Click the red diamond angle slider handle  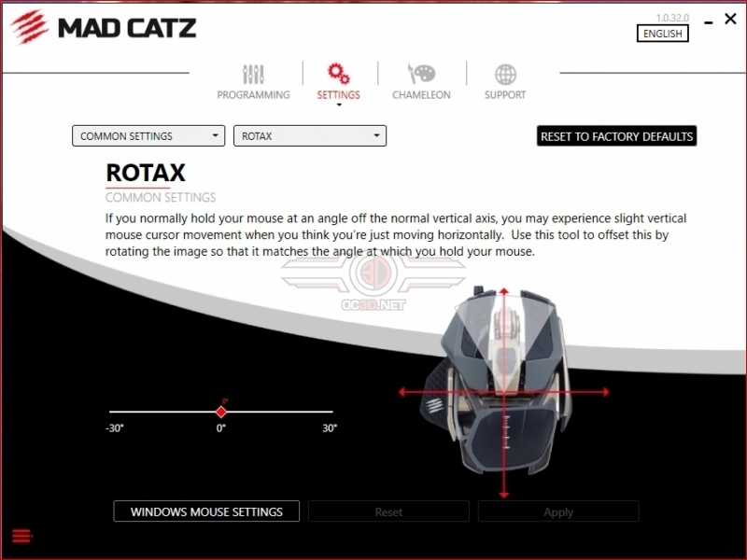click(220, 412)
